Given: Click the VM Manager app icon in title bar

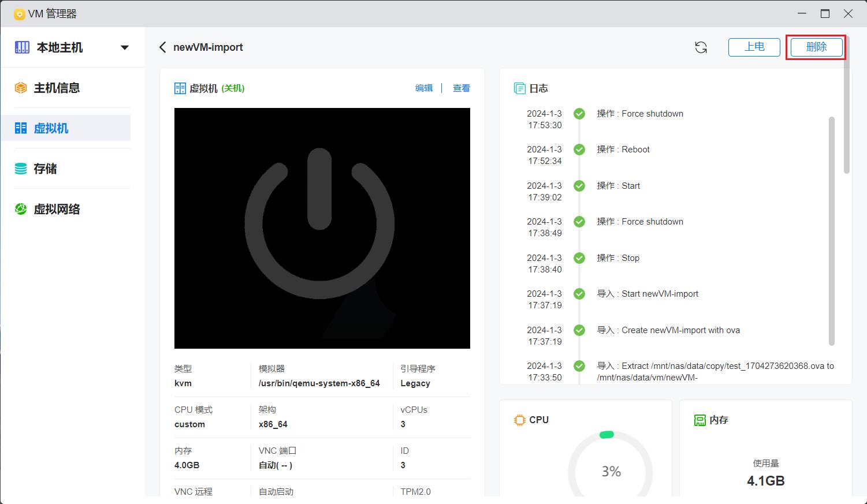Looking at the screenshot, I should [20, 14].
